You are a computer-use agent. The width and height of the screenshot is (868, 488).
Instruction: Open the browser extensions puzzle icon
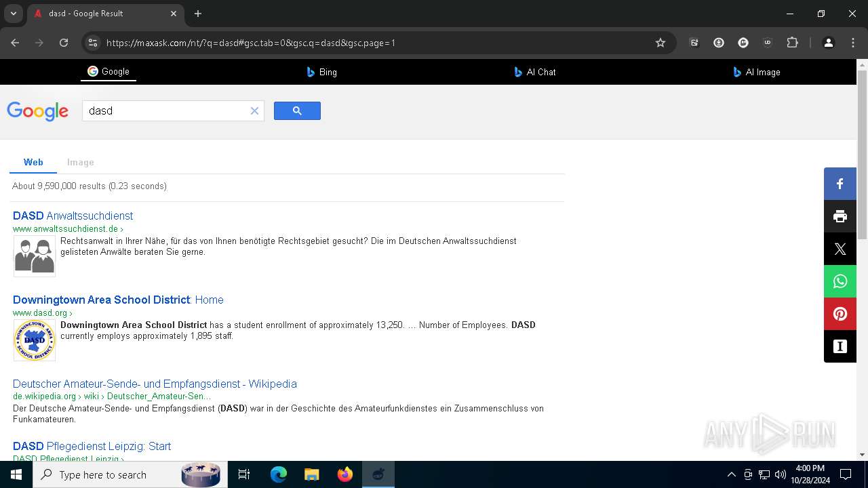click(792, 43)
